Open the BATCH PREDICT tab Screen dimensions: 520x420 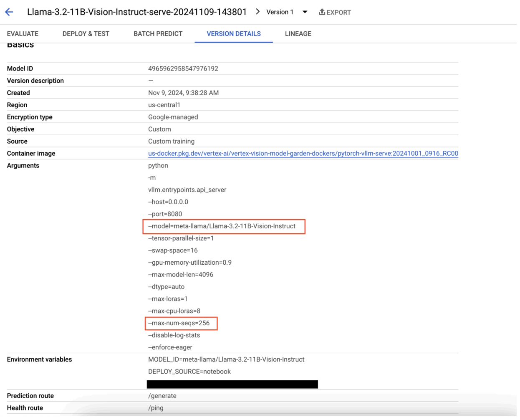[x=158, y=34]
